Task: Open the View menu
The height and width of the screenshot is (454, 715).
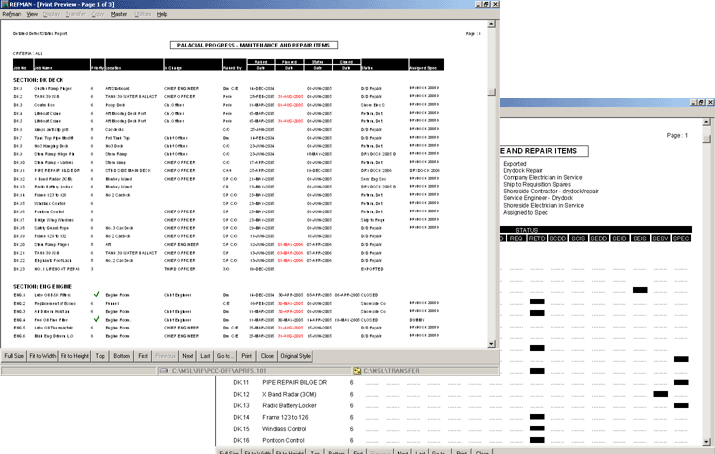Action: pyautogui.click(x=33, y=16)
